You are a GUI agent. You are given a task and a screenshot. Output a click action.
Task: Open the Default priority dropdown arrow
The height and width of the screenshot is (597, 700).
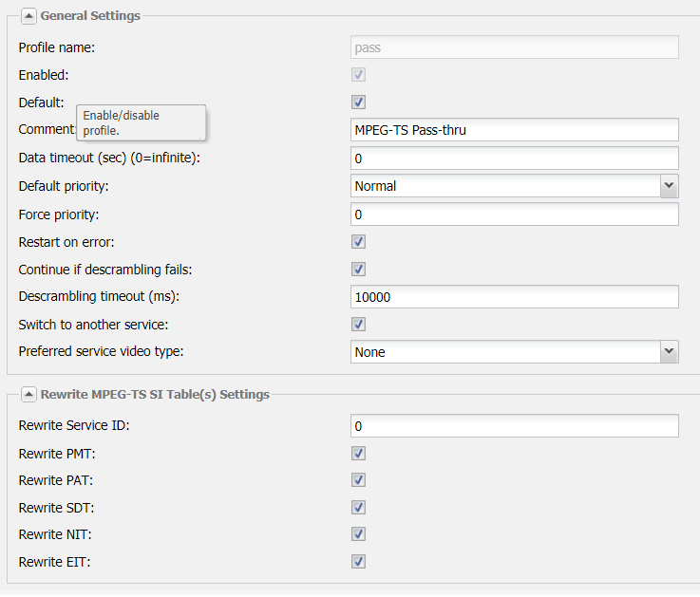pyautogui.click(x=669, y=186)
